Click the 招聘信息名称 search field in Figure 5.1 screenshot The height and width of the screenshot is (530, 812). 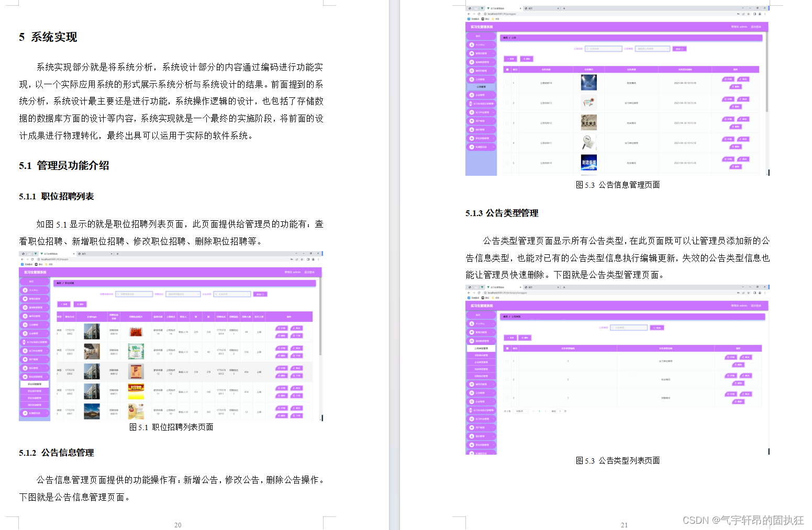134,294
